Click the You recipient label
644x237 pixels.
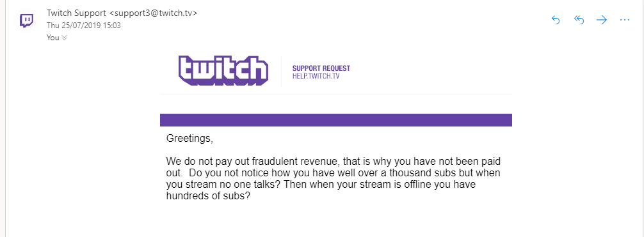pyautogui.click(x=53, y=38)
